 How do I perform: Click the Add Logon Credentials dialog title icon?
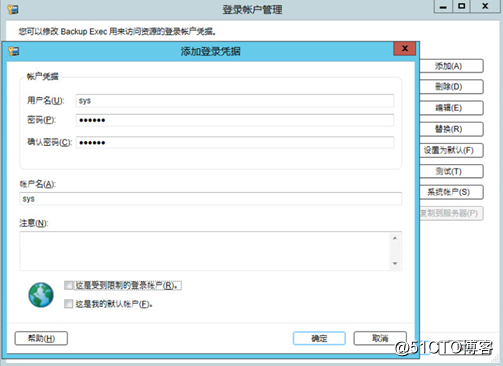point(14,51)
